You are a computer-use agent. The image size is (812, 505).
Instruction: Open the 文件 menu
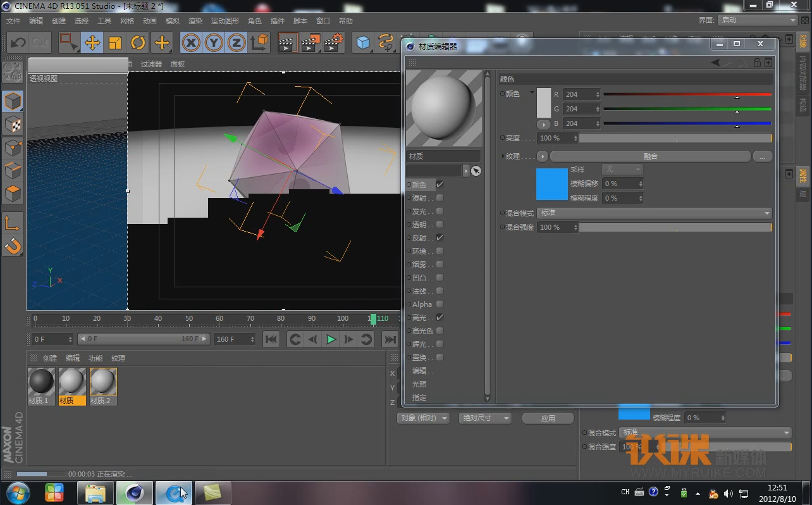(x=13, y=21)
